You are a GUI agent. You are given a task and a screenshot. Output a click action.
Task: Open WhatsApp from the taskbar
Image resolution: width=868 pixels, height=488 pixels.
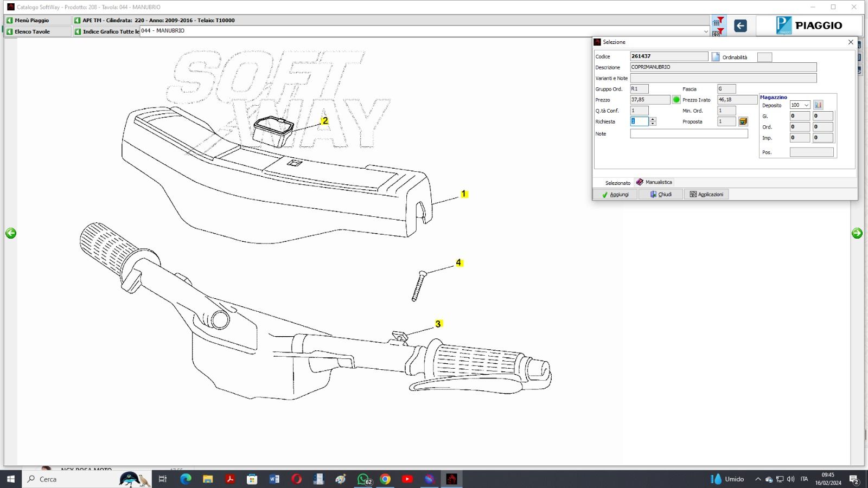tap(363, 479)
